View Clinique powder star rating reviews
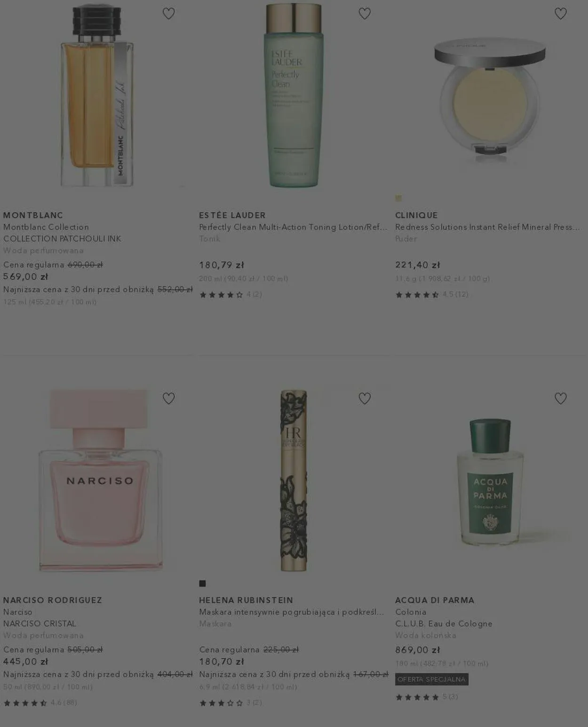 click(431, 295)
